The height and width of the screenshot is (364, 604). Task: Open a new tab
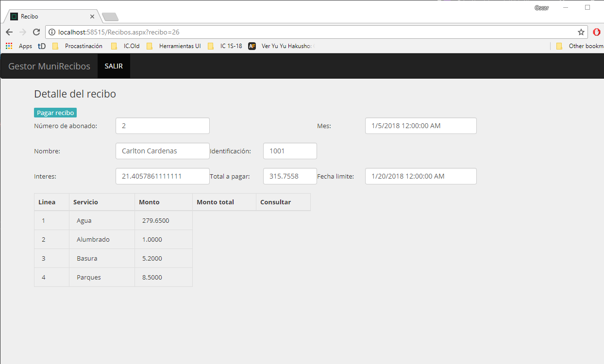(110, 17)
